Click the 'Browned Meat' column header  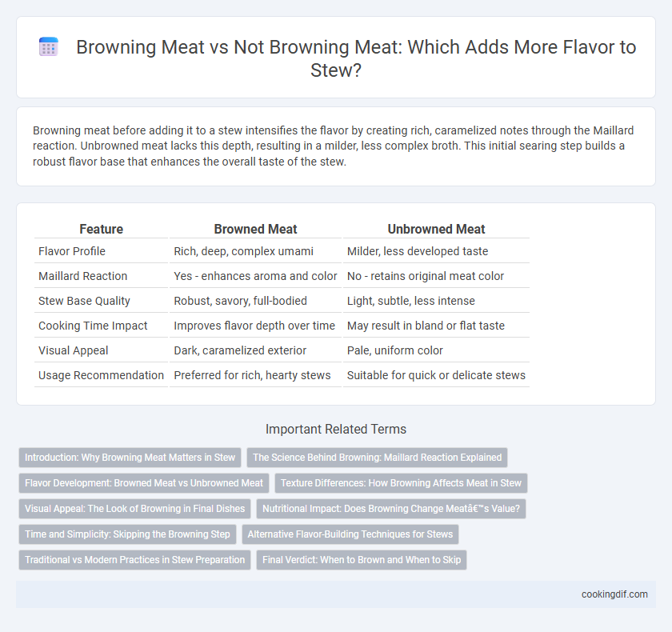coord(255,230)
